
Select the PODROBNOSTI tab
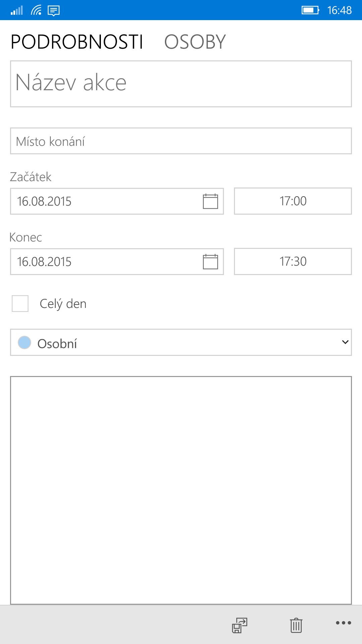tap(77, 42)
